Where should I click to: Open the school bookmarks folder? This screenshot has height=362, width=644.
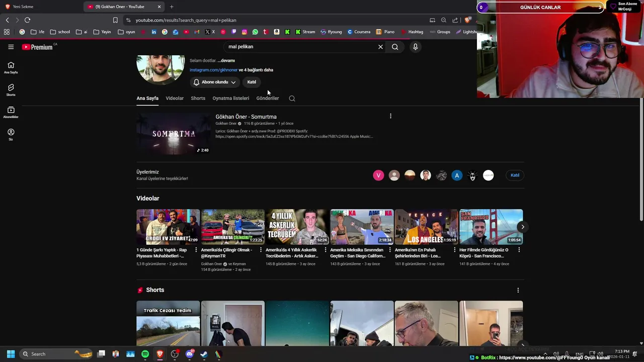(x=60, y=32)
